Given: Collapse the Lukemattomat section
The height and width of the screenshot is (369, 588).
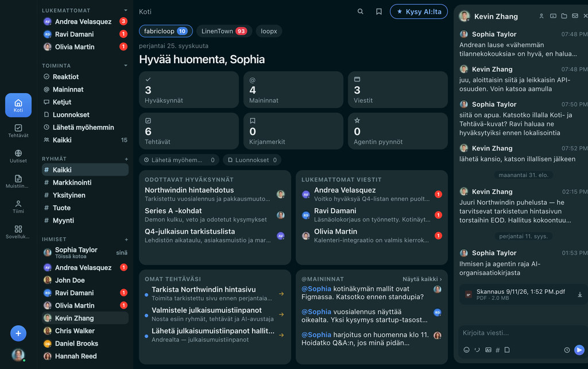Looking at the screenshot, I should 126,10.
